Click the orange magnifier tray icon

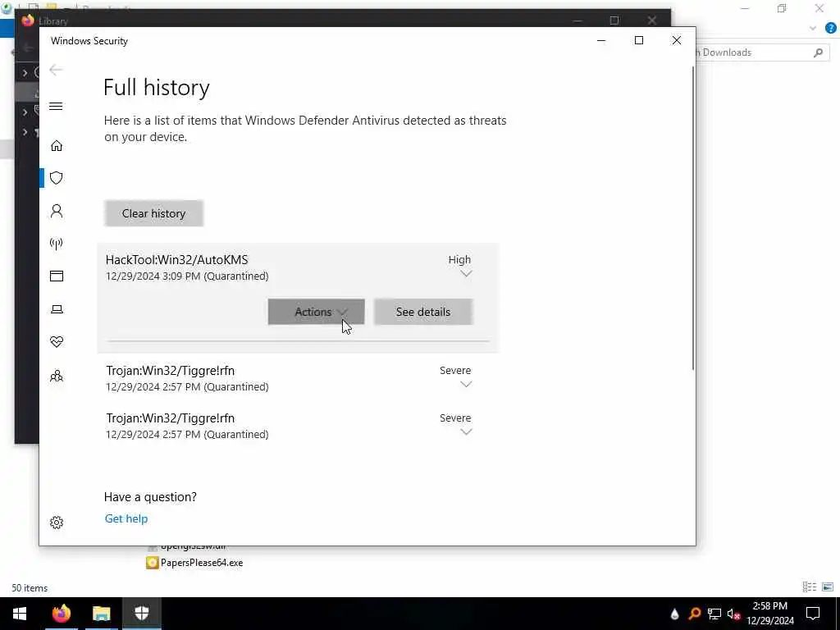pos(695,614)
